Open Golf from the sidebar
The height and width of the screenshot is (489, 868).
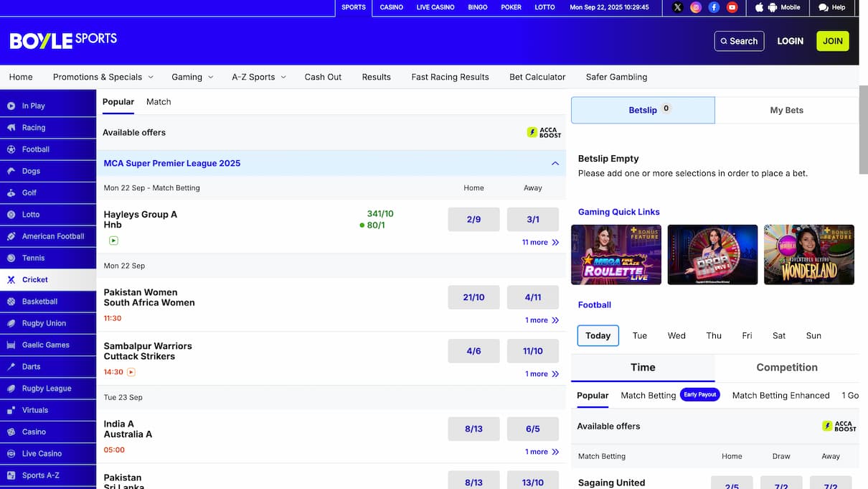click(48, 192)
